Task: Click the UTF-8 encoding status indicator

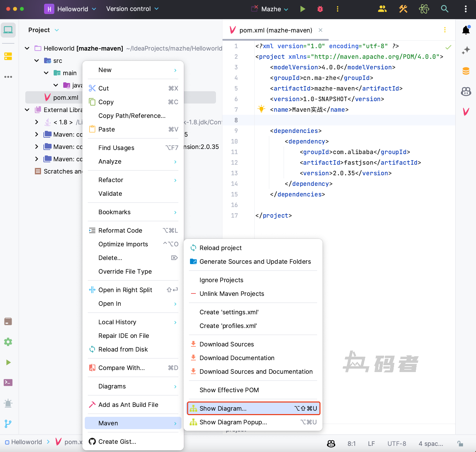Action: (x=397, y=443)
